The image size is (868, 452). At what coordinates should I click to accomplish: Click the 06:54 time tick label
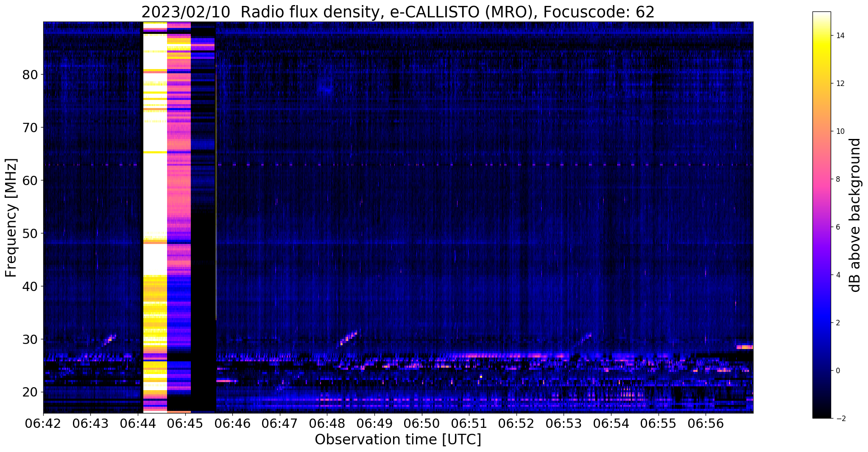coord(611,423)
